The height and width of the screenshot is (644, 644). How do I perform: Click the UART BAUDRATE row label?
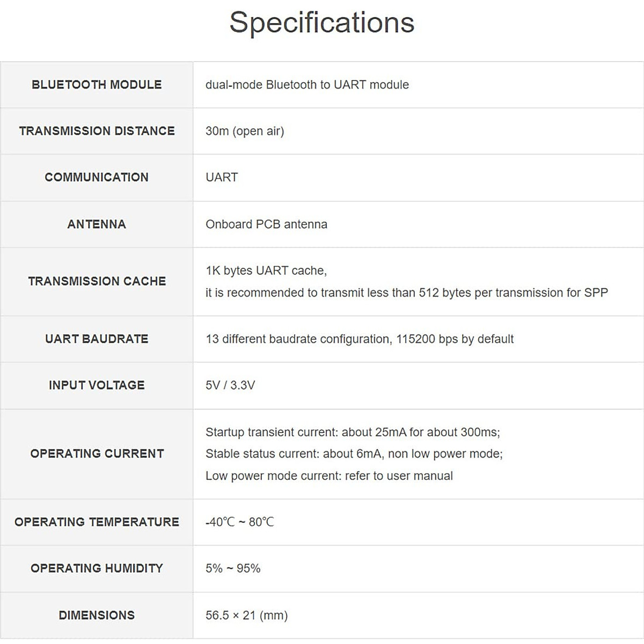coord(97,339)
